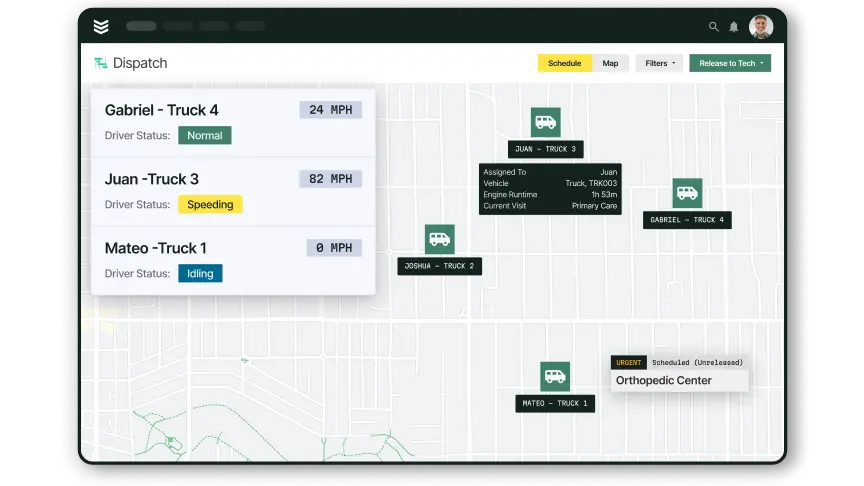Viewport: 864px width, 486px height.
Task: Select Gabriel Truck 4 van marker
Action: pyautogui.click(x=687, y=193)
